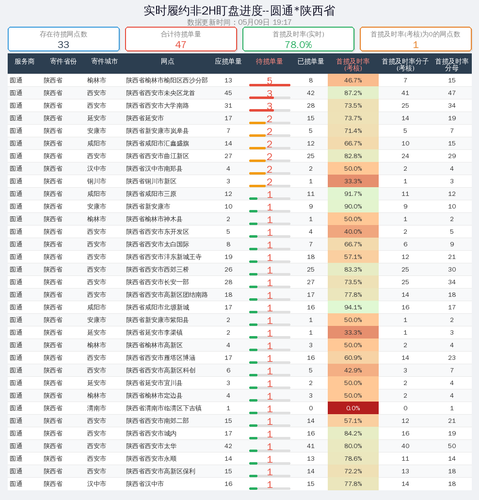Select network 陕西省榆林市高新区
Image resolution: width=479 pixels, height=500 pixels.
click(x=154, y=345)
